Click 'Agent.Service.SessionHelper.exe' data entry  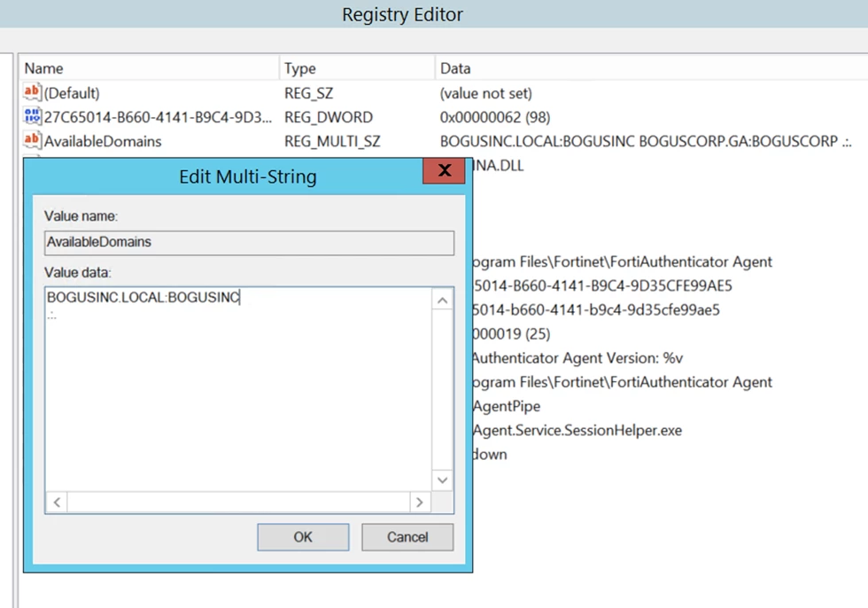click(577, 430)
